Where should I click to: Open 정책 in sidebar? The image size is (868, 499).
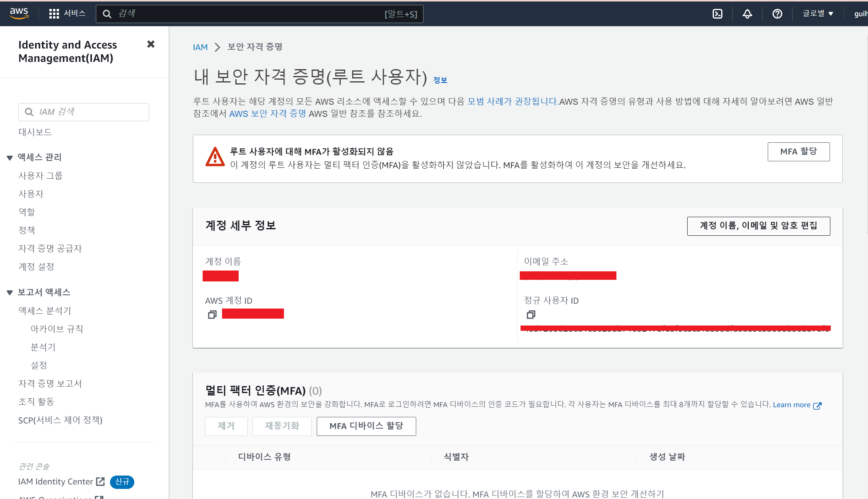[27, 230]
